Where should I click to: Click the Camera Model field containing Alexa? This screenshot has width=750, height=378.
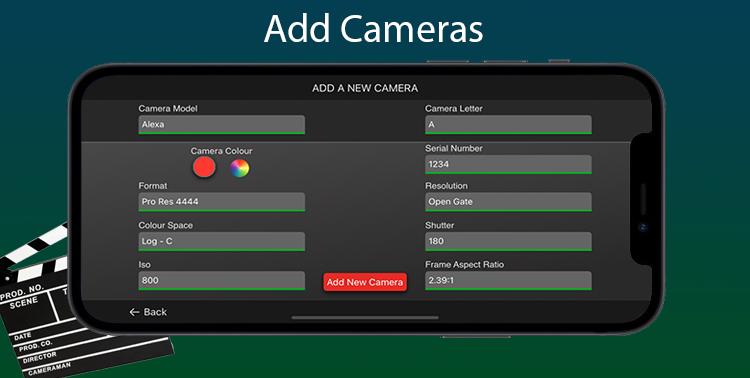(221, 124)
